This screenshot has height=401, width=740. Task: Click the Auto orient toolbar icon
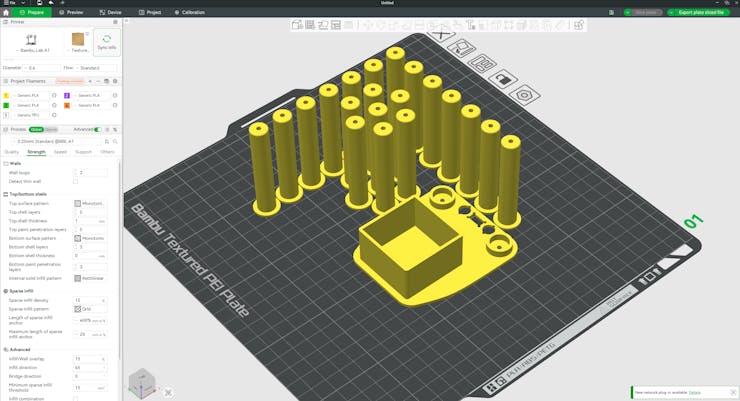[323, 25]
